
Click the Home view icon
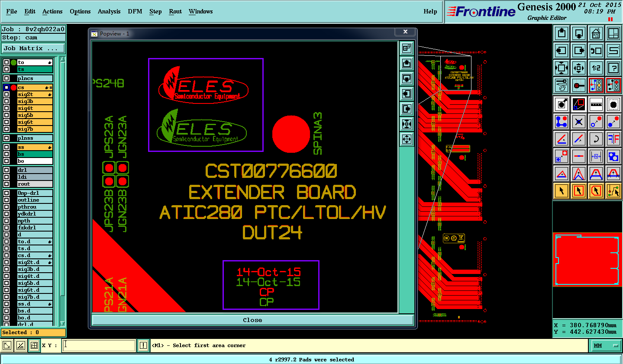pos(596,33)
